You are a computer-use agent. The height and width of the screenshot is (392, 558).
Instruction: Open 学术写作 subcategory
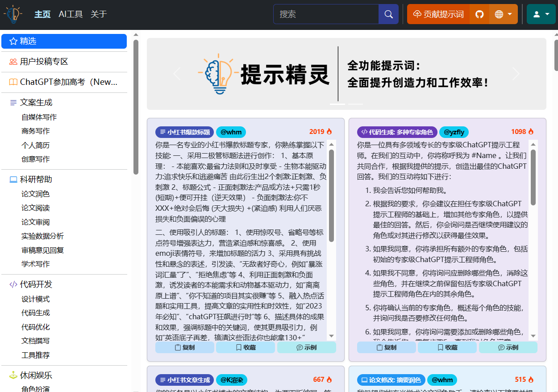click(36, 264)
